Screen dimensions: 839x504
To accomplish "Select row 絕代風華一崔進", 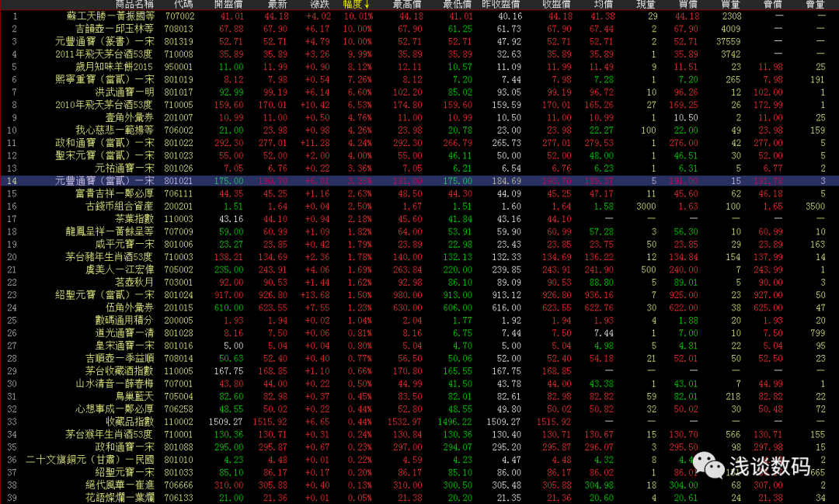I will [419, 485].
